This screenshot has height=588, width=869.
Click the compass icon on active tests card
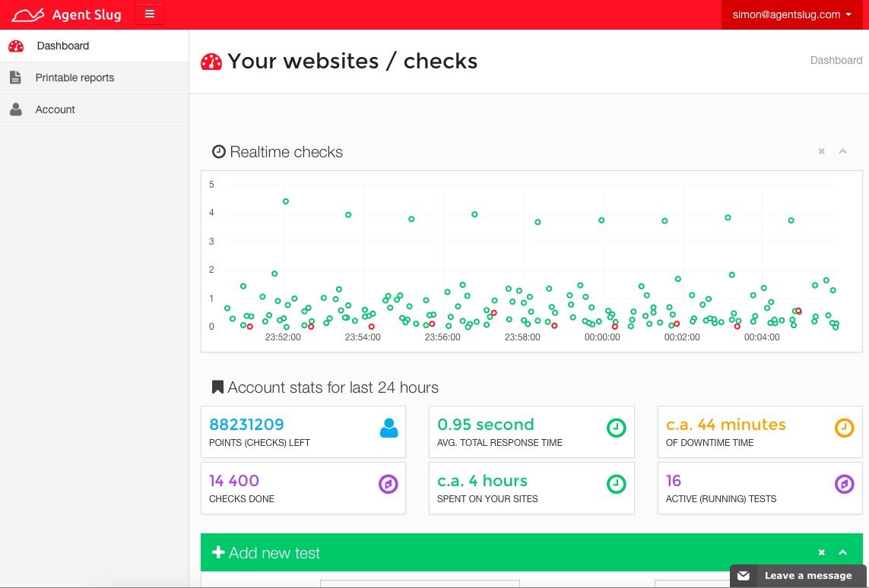[844, 484]
